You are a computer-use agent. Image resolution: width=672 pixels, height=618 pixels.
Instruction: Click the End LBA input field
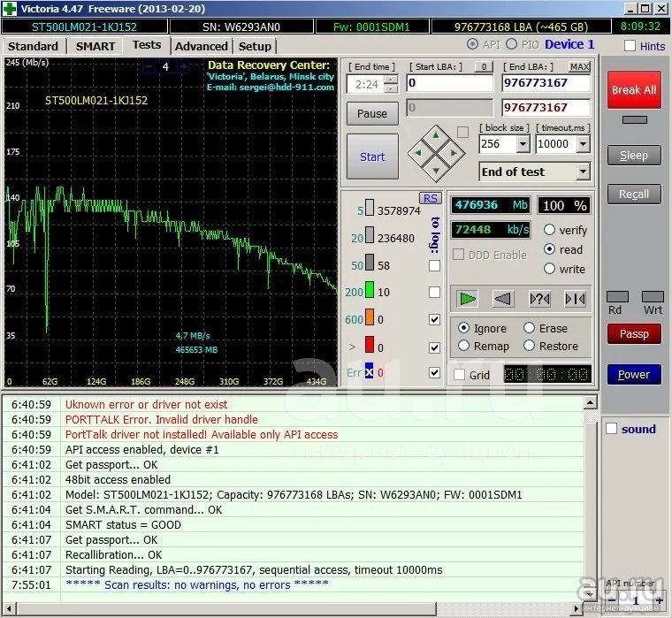(546, 83)
